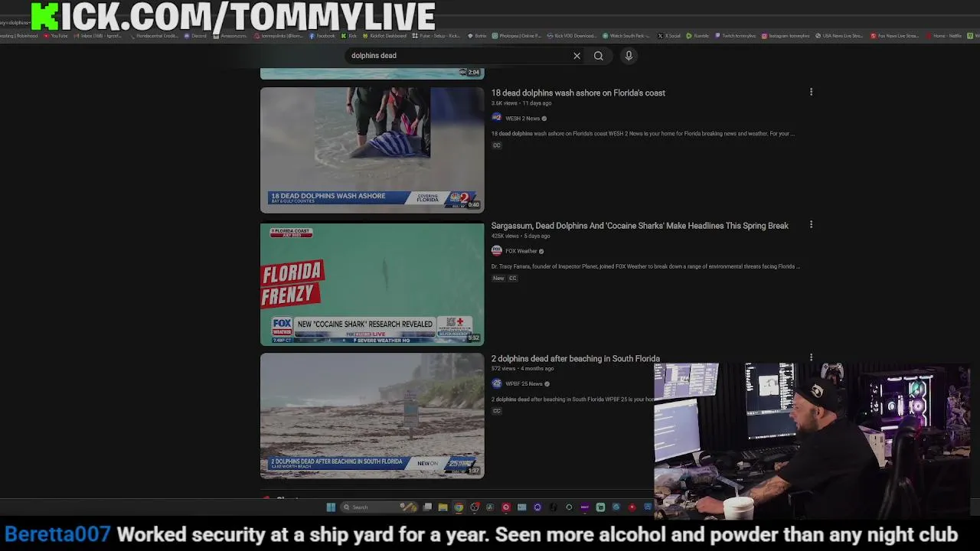This screenshot has width=980, height=551.
Task: Click the 'New' badge under FOX Weather video
Action: [x=498, y=278]
